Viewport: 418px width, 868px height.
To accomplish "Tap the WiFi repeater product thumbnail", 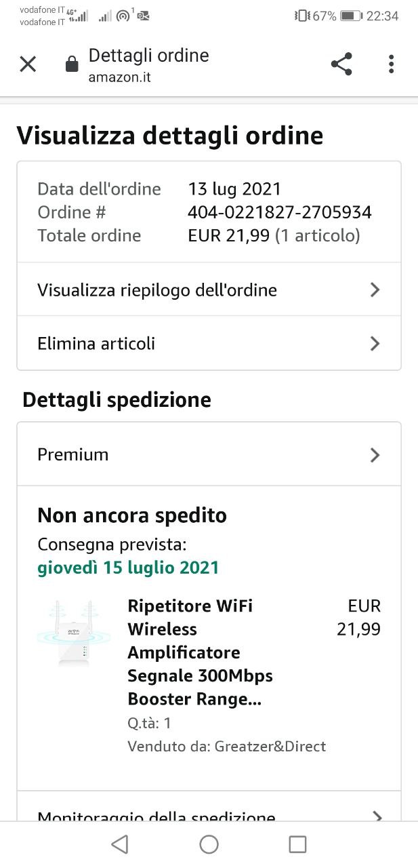I will coord(74,633).
